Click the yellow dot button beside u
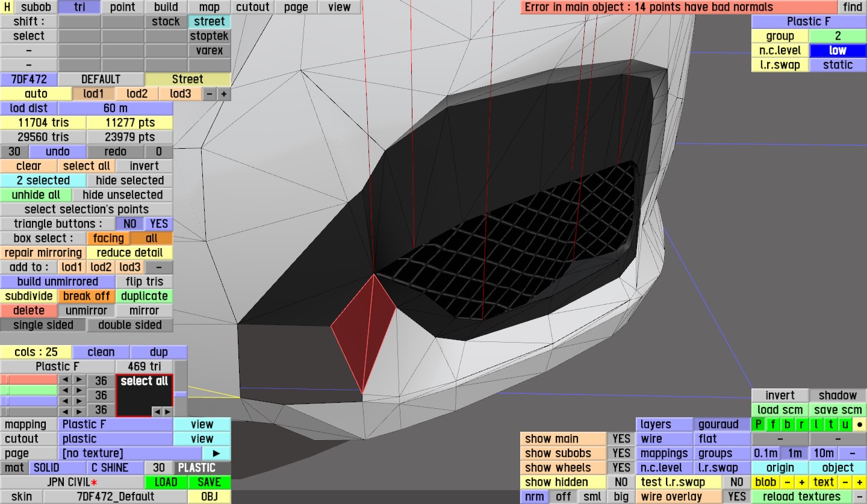Image resolution: width=867 pixels, height=504 pixels. tap(860, 425)
